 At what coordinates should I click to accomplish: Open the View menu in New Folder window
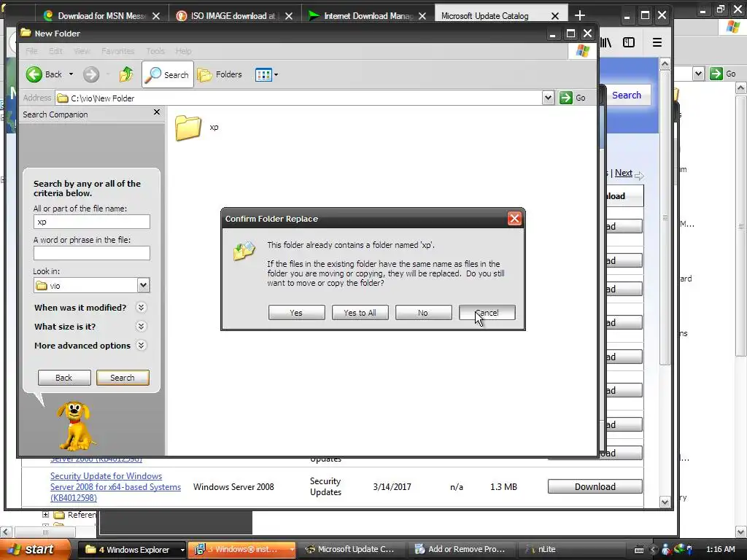coord(82,51)
